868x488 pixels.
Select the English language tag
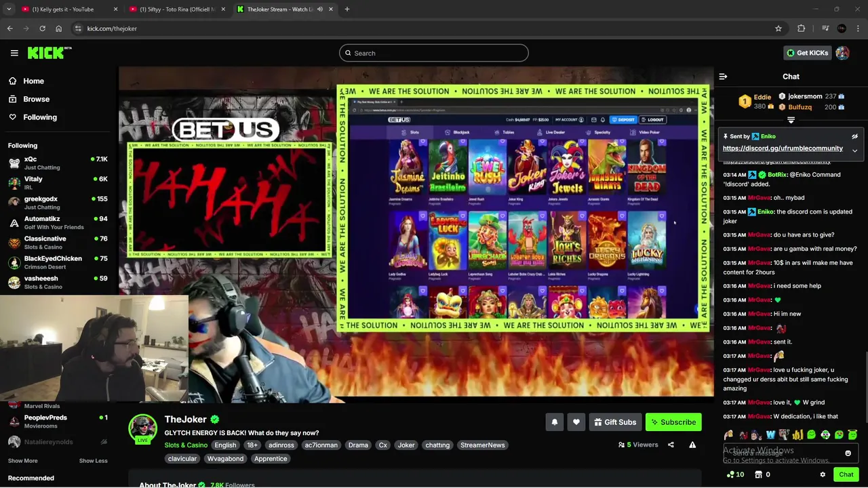(225, 445)
